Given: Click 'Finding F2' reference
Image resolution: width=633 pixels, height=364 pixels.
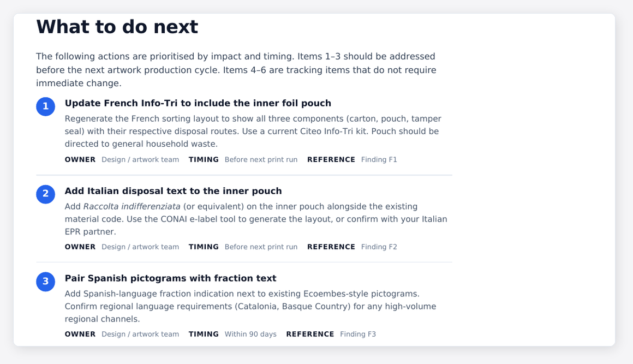Looking at the screenshot, I should point(379,247).
